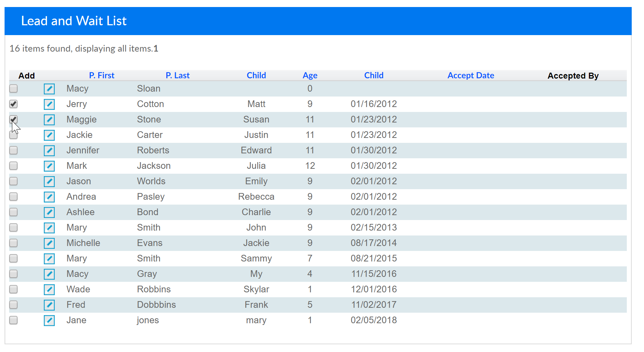The height and width of the screenshot is (352, 644).
Task: Tick the Add checkbox for Jane jones
Action: [x=13, y=320]
